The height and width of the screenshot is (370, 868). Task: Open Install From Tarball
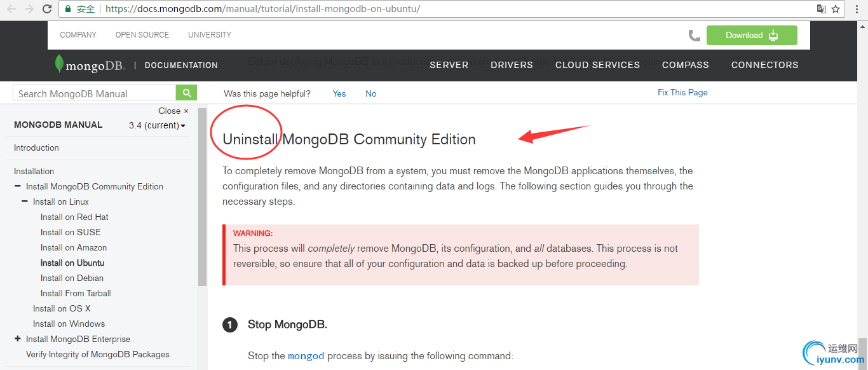tap(76, 293)
